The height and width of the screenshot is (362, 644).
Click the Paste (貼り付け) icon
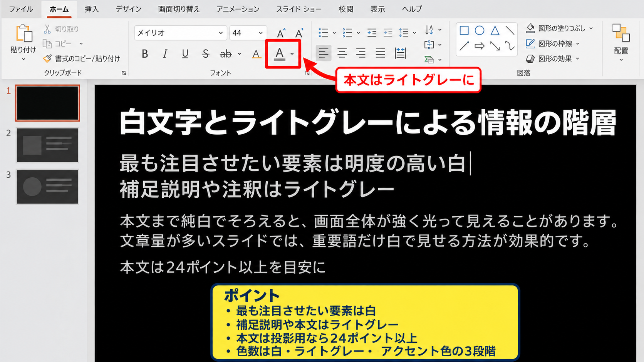tap(23, 33)
